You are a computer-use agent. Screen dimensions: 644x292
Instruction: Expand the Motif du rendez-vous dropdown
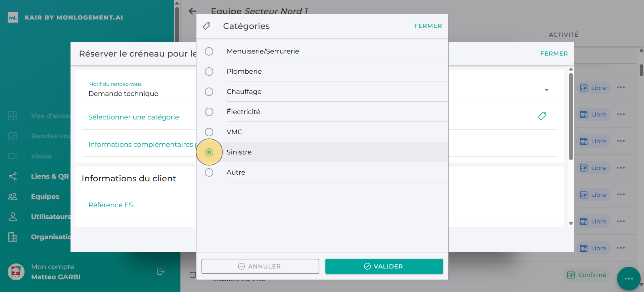click(x=547, y=90)
